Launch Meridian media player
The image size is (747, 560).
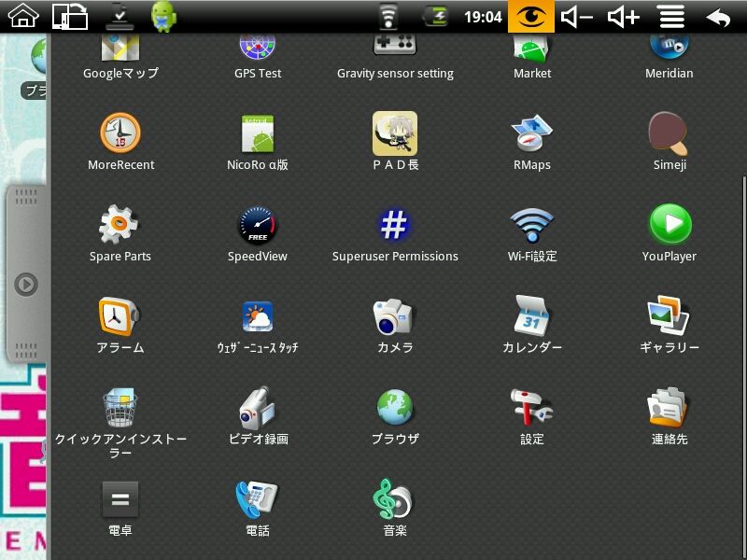click(669, 56)
